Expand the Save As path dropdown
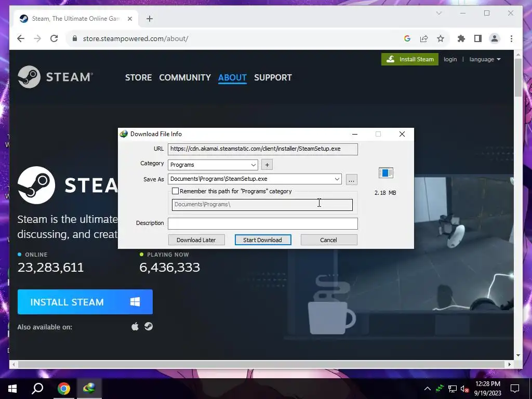This screenshot has height=399, width=532. 337,179
